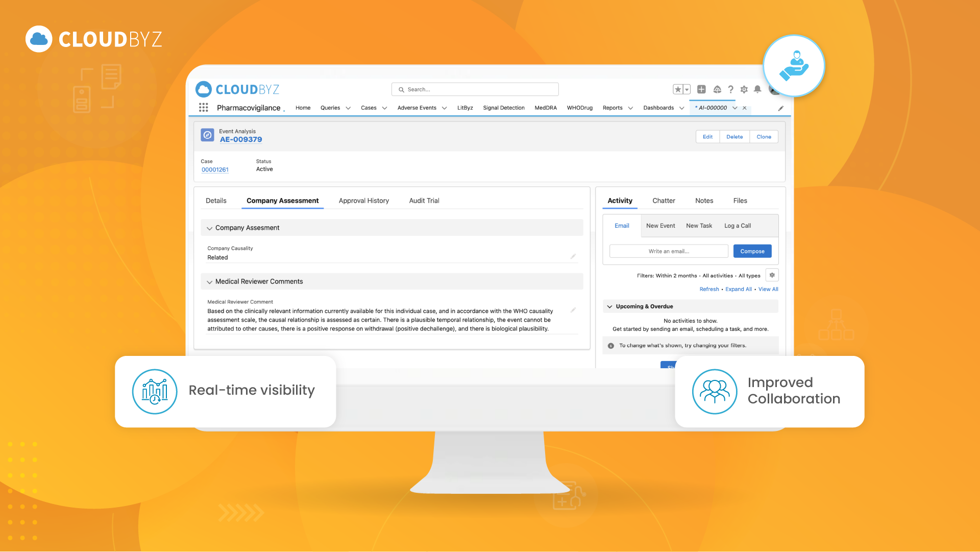Open the AE-009379 record link
980x552 pixels.
click(x=241, y=139)
